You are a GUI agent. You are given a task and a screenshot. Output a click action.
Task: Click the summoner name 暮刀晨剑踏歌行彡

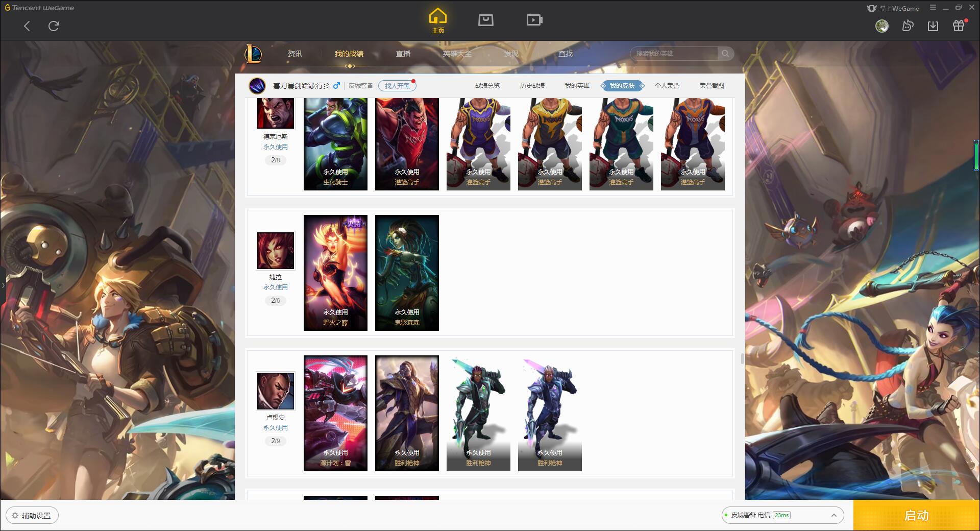tap(301, 86)
